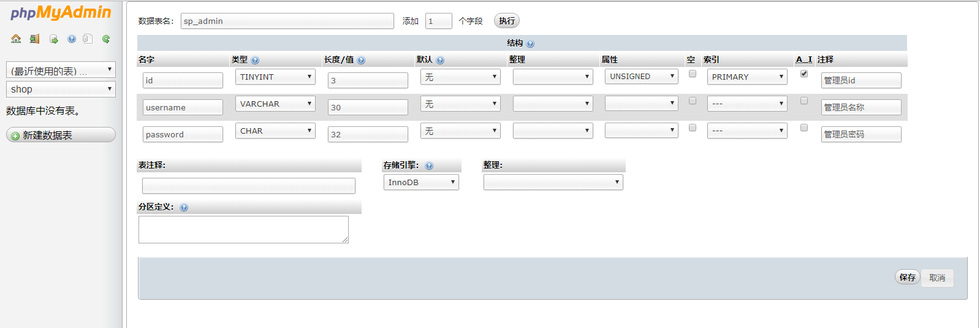Click the length field containing 30

pos(368,107)
